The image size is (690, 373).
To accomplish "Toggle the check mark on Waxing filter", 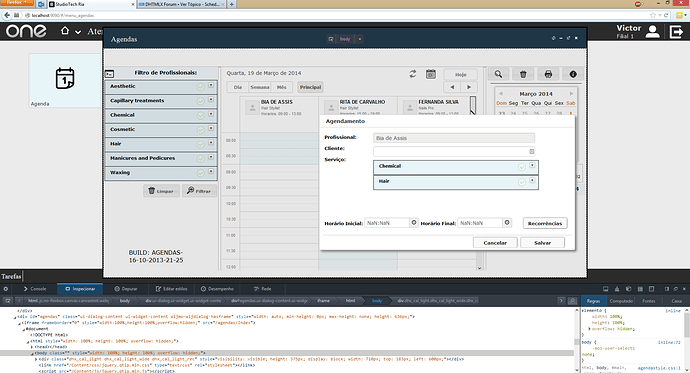I will (201, 173).
